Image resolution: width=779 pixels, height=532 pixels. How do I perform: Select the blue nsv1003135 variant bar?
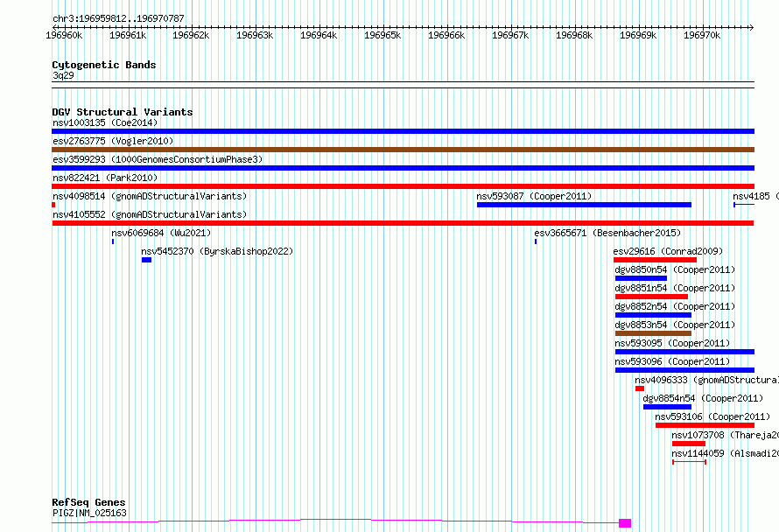coord(403,131)
